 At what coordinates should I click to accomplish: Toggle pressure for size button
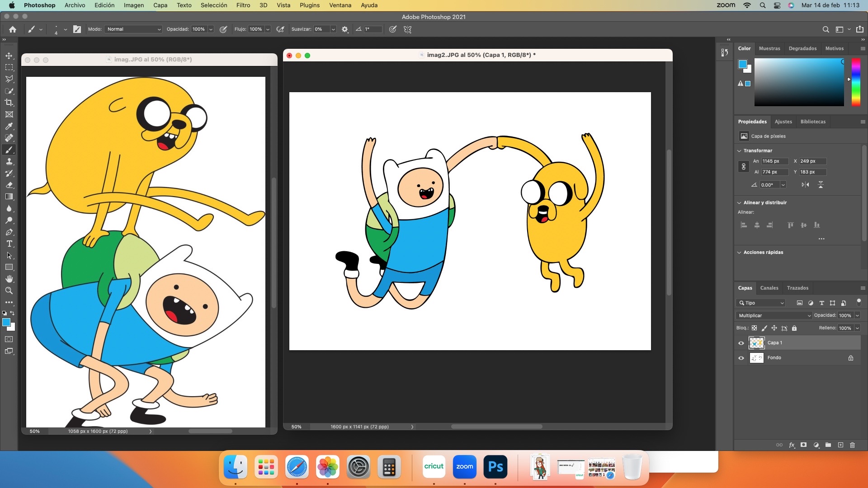[393, 29]
